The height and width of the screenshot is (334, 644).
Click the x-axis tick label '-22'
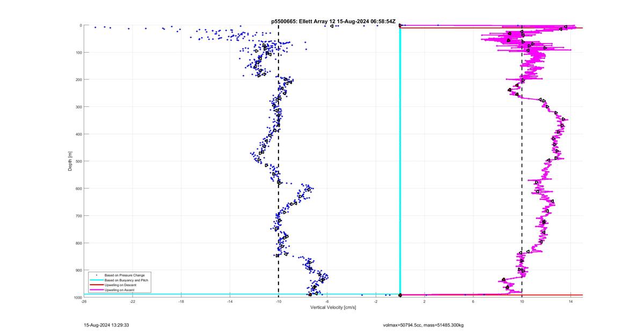click(x=133, y=302)
